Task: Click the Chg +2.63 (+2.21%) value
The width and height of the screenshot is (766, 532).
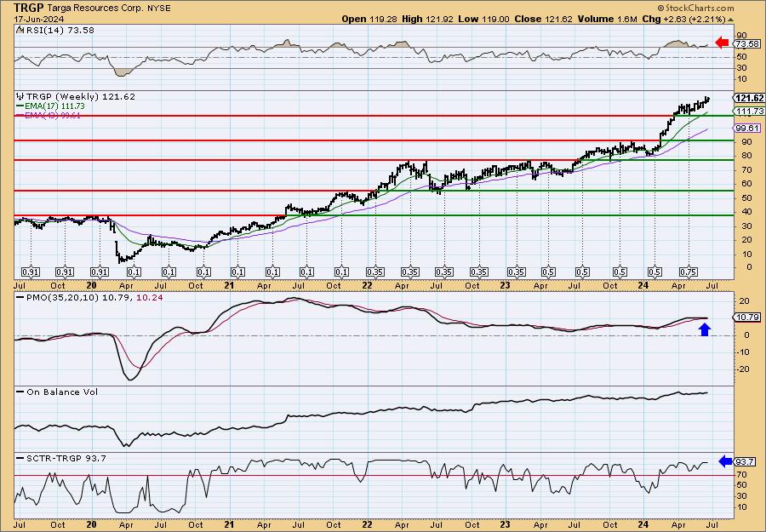Action: tap(684, 19)
